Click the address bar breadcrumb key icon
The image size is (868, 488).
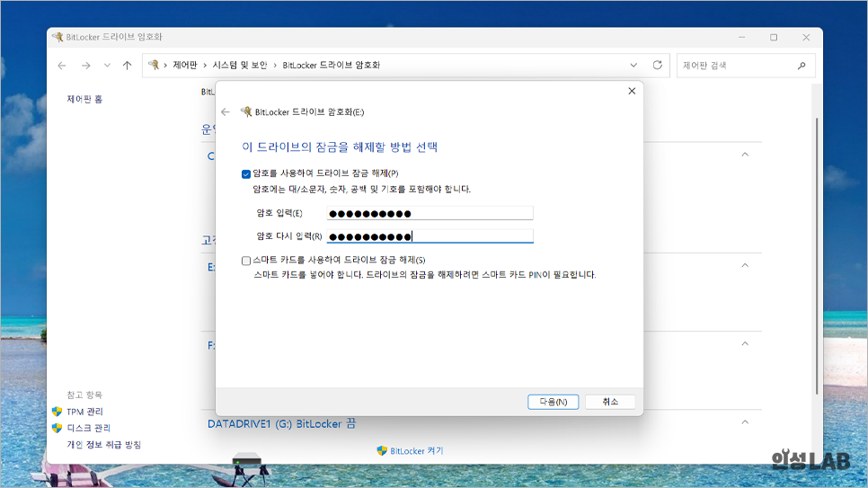tap(154, 65)
